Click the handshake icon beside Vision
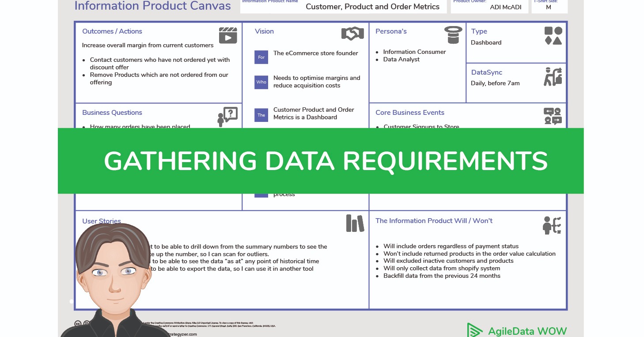Image resolution: width=644 pixels, height=337 pixels. coord(353,34)
